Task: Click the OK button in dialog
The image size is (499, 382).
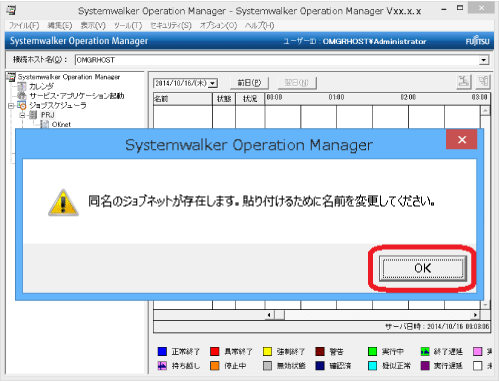Action: point(423,268)
